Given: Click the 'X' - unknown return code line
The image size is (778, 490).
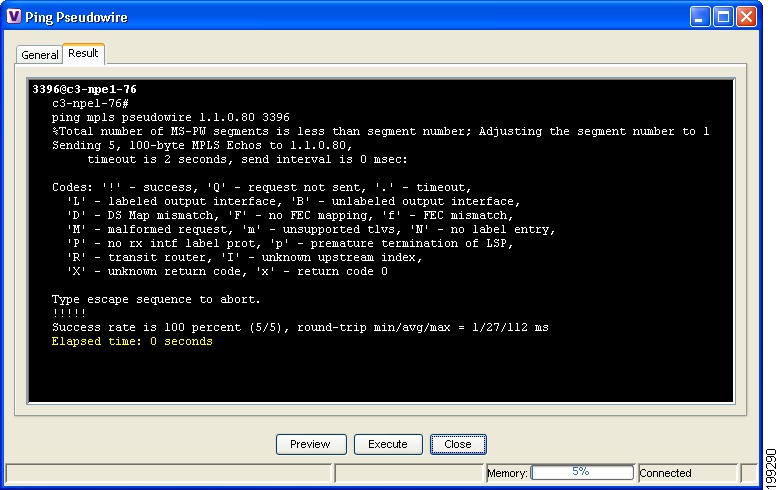Looking at the screenshot, I should pos(227,271).
